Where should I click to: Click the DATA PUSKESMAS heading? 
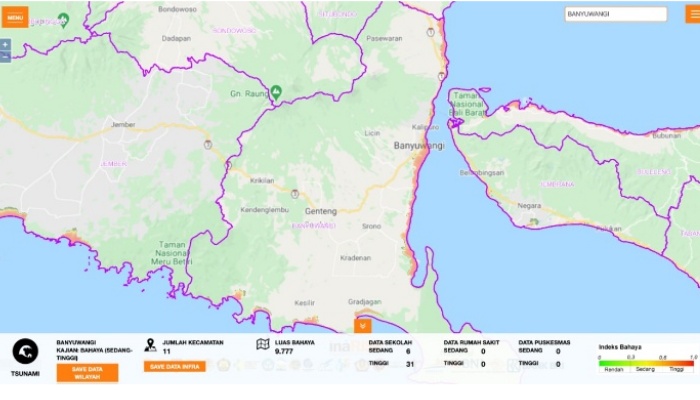(544, 342)
